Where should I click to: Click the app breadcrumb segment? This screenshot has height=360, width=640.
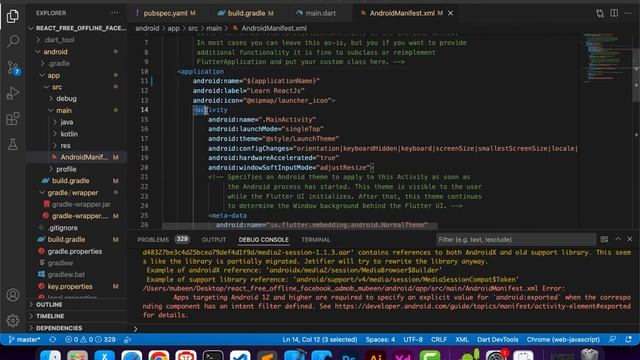(173, 28)
